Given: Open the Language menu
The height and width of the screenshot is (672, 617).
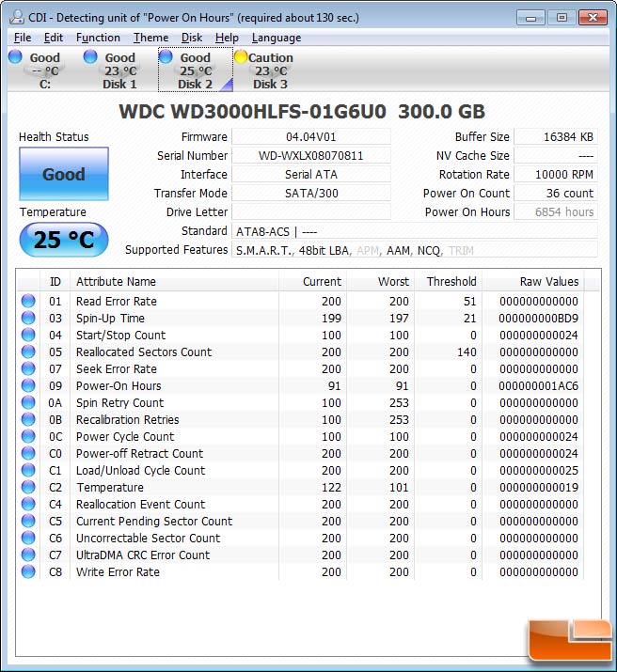Looking at the screenshot, I should (x=277, y=38).
